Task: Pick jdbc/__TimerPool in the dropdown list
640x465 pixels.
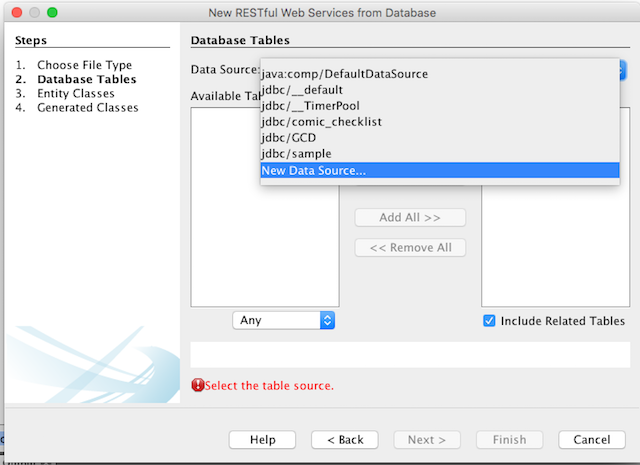Action: [x=310, y=106]
